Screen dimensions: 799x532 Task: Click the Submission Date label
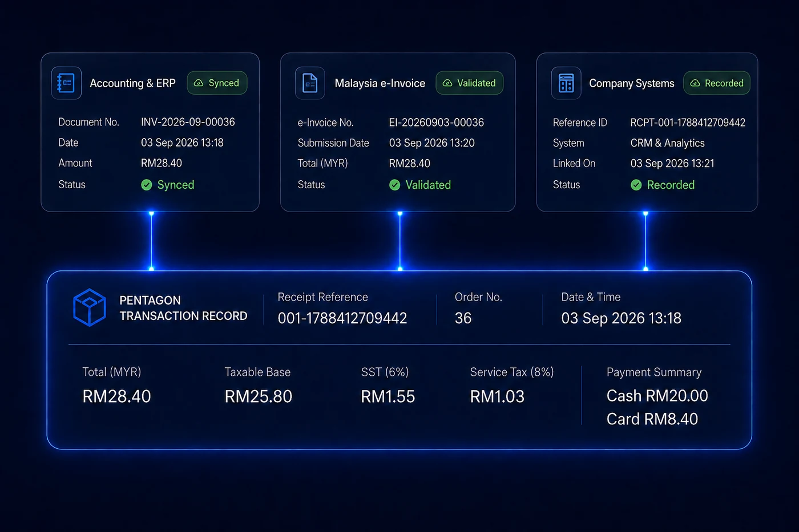(x=333, y=143)
